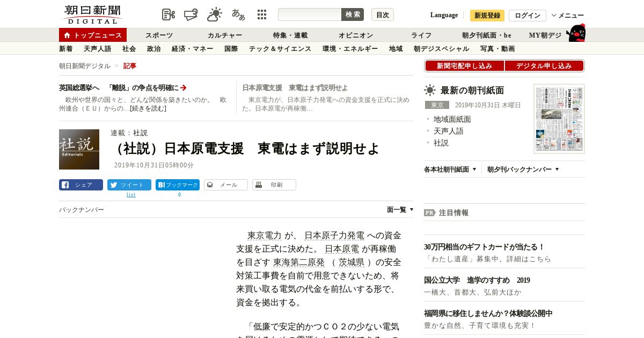Open the scrapbook clipping icon in header
The width and height of the screenshot is (644, 338).
point(169,14)
